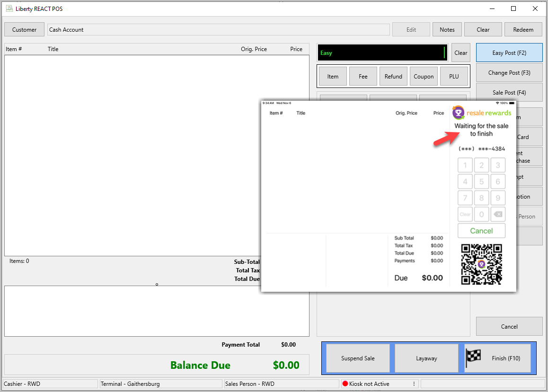
Task: Click the Balance Due $0.00 amount
Action: (286, 365)
